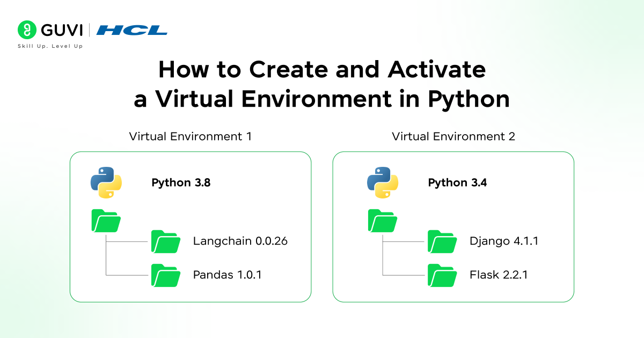
Task: Click the Python logo in Virtual Environment 1
Action: pyautogui.click(x=106, y=182)
